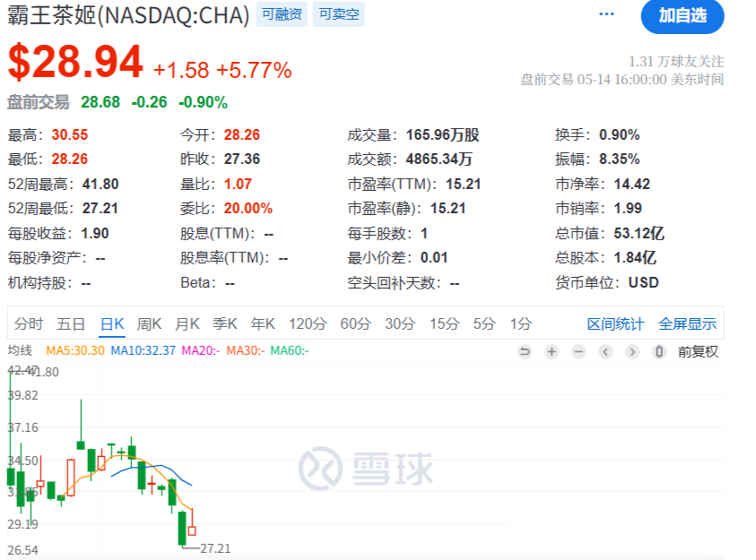Click the 换手 value 0.90%

(620, 134)
